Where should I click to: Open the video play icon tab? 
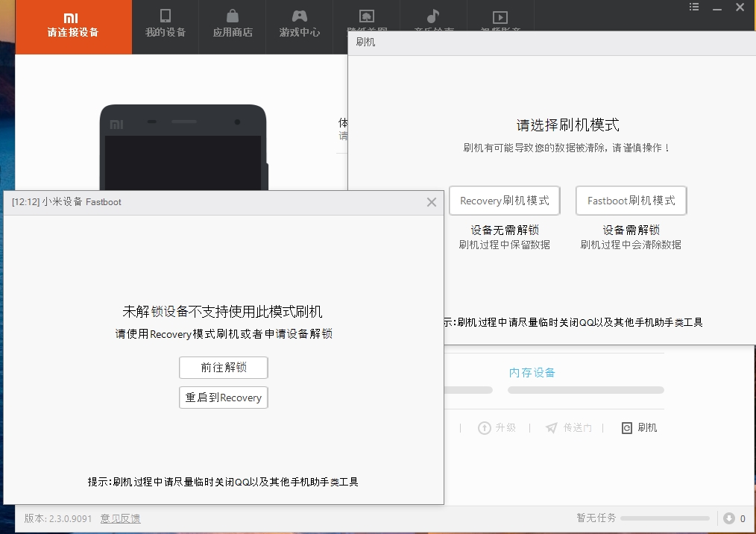pos(500,18)
